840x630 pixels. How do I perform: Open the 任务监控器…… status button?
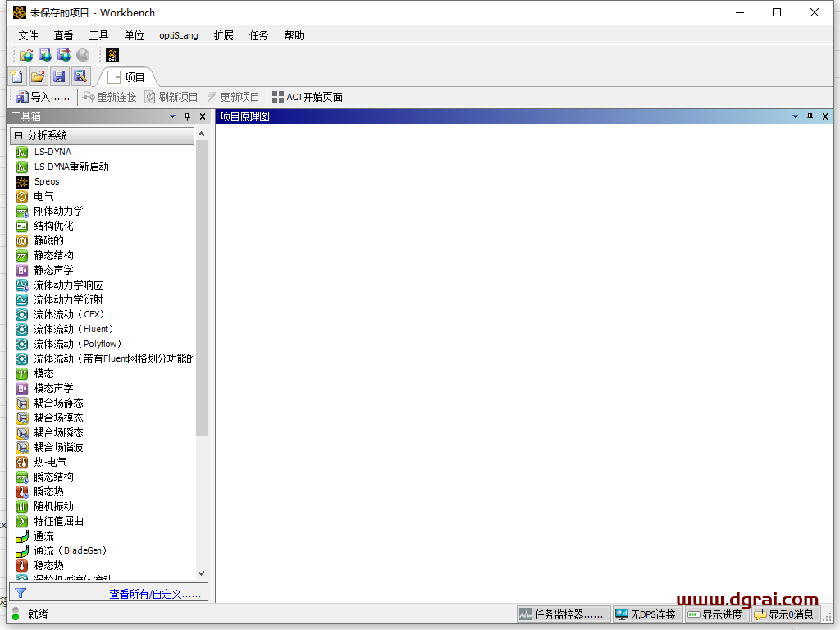coord(564,614)
